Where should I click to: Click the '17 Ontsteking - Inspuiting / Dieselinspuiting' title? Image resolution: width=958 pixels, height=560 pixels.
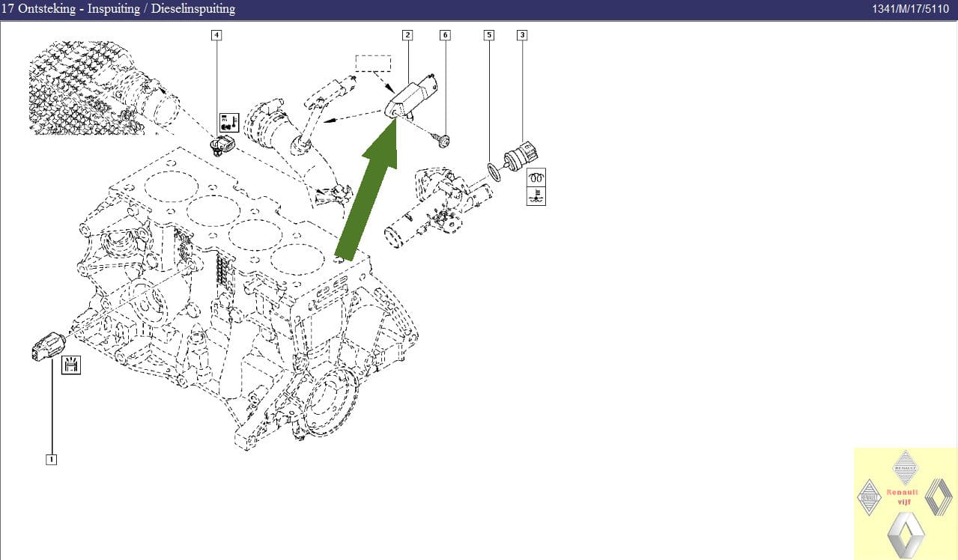tap(118, 9)
